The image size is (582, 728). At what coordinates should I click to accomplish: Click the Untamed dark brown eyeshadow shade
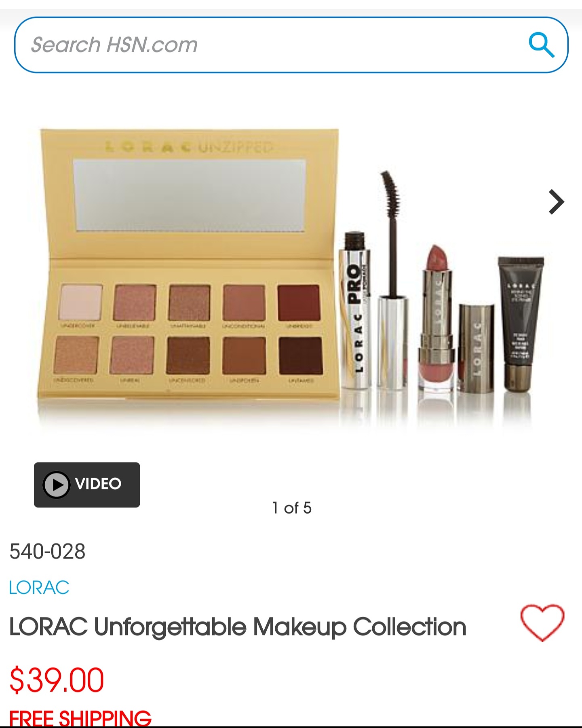301,356
